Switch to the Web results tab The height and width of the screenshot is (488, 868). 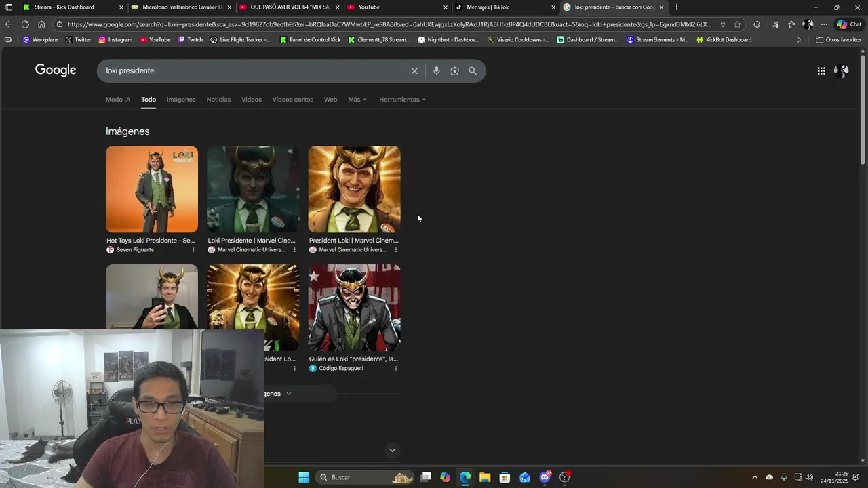330,100
